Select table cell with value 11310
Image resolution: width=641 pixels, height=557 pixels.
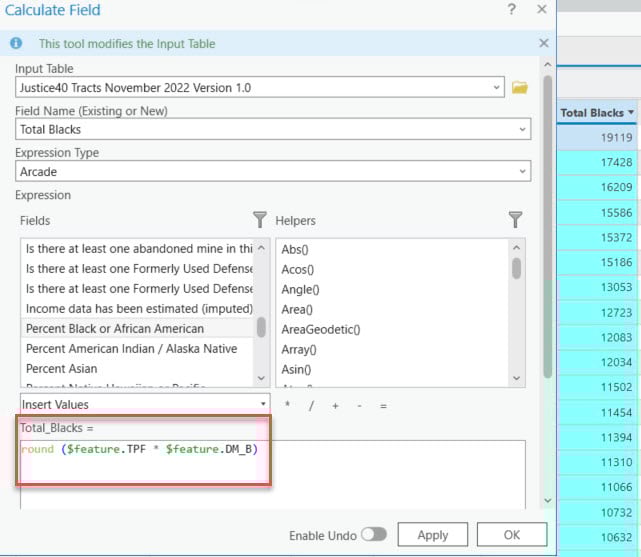[597, 462]
